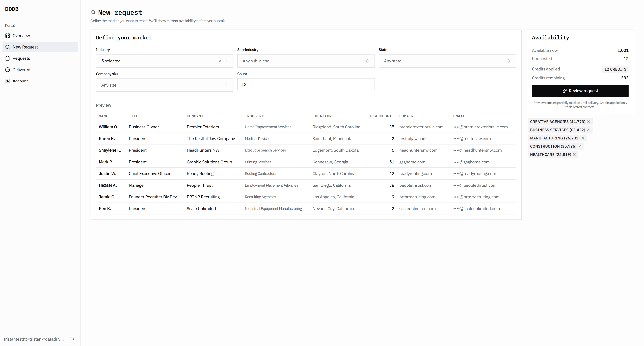644x346 pixels.
Task: Click the Overview grid icon in sidebar
Action: 8,36
